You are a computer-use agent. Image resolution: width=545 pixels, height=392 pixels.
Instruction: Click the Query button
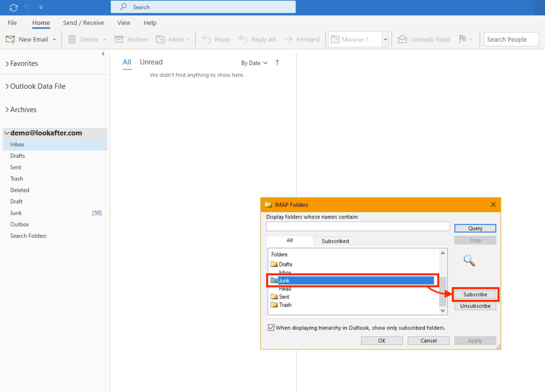pos(475,228)
